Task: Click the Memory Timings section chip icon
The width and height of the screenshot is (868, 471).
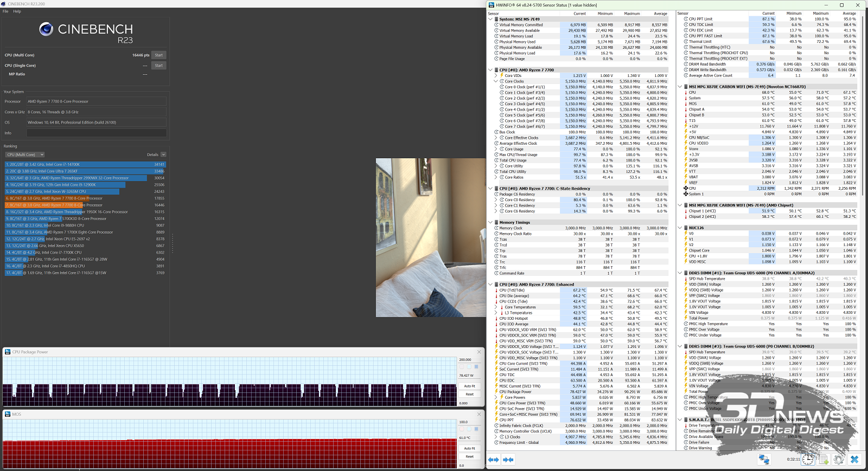Action: pos(496,222)
